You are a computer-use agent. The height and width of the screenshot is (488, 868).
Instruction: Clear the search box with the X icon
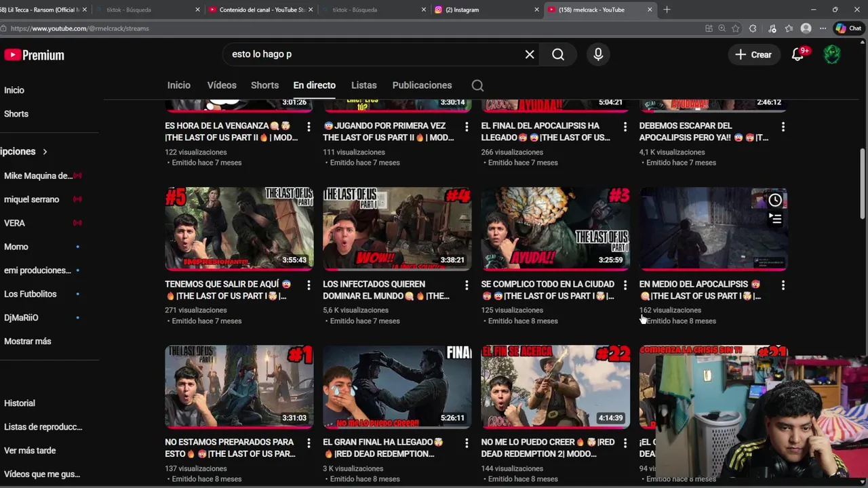click(530, 54)
